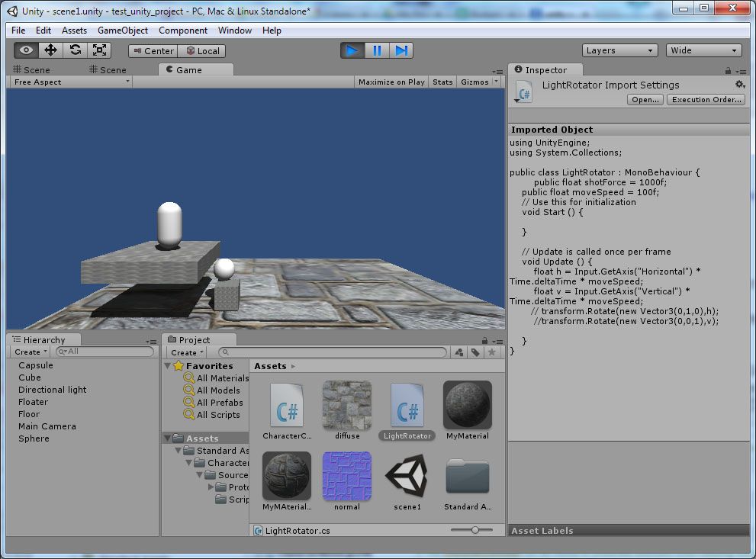Screen dimensions: 756x559
Task: Open the Project Create dropdown
Action: [x=187, y=352]
